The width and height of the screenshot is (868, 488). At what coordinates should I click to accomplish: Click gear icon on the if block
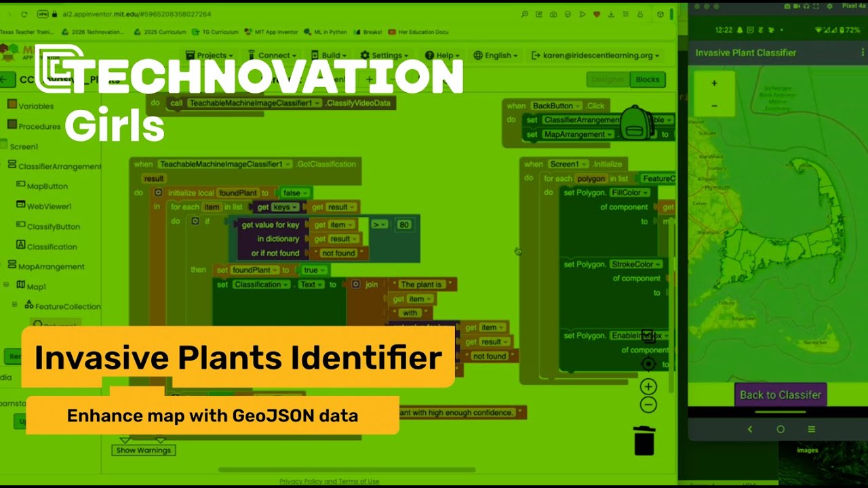click(195, 221)
